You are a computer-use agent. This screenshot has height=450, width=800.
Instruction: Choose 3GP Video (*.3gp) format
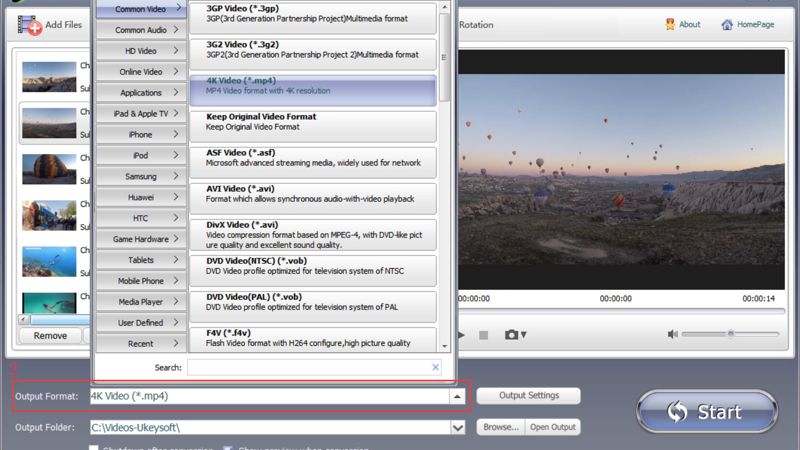click(313, 17)
